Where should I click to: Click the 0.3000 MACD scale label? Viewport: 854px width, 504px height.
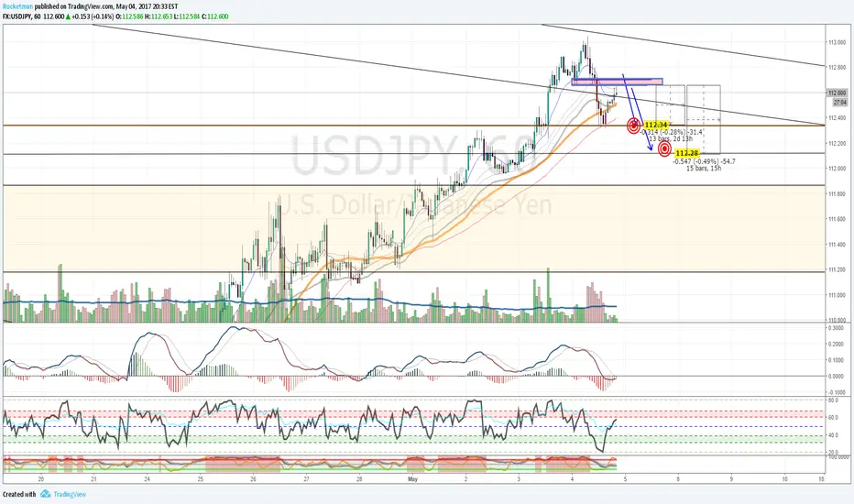836,328
